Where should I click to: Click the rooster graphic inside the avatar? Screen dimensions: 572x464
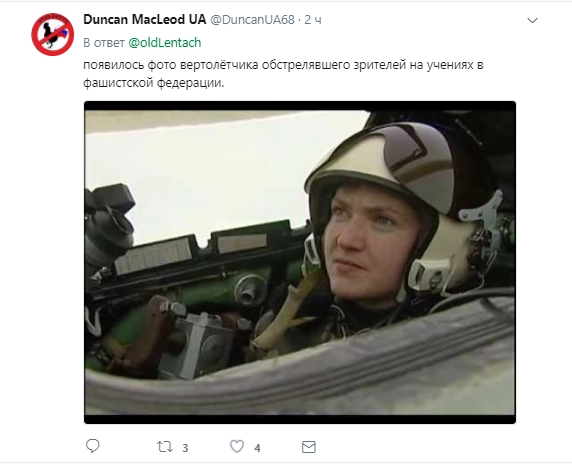pyautogui.click(x=52, y=35)
